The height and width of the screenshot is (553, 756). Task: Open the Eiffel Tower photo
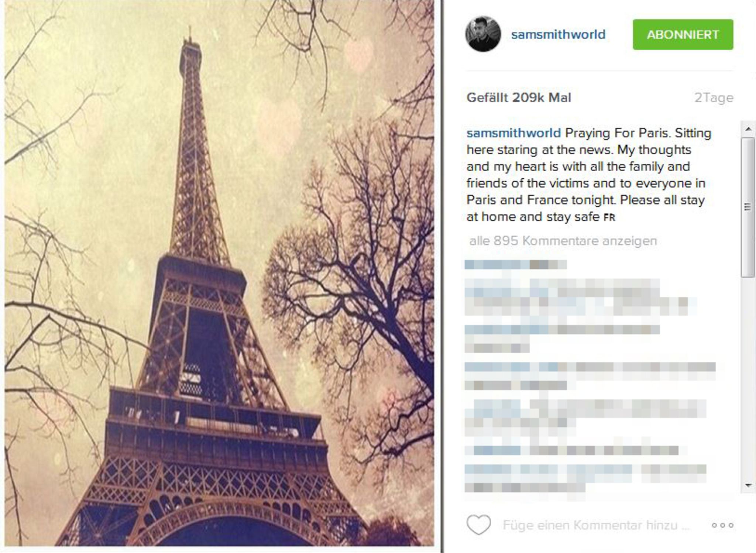(219, 273)
